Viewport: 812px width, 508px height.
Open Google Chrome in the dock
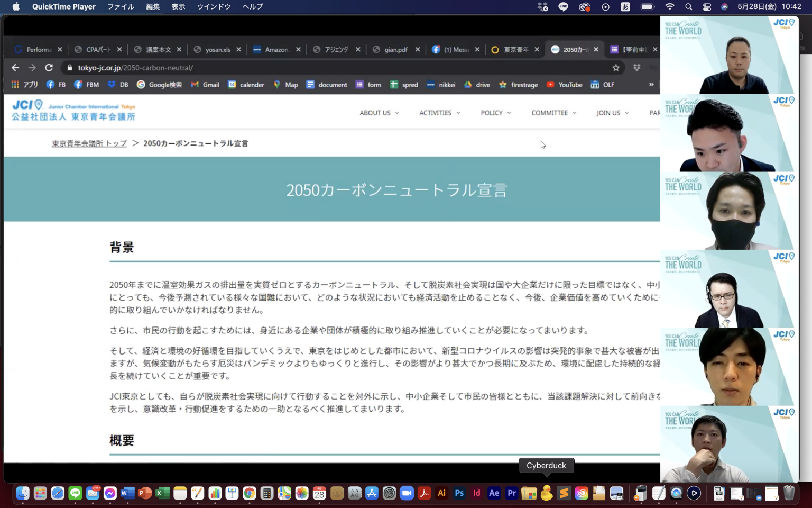coord(250,493)
